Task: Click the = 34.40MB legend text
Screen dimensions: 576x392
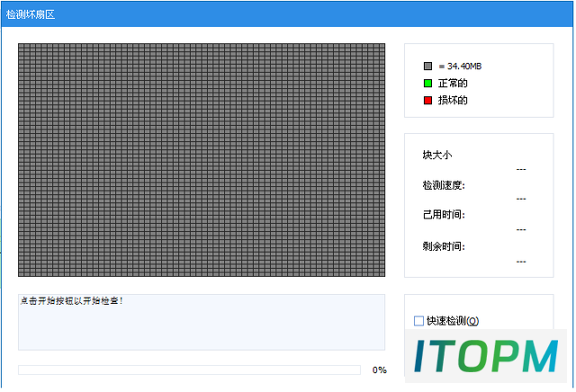Action: pyautogui.click(x=460, y=67)
